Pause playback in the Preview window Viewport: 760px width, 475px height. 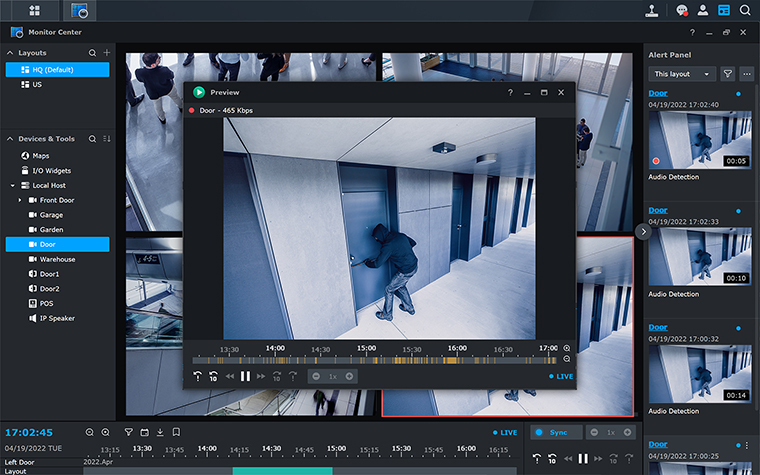pyautogui.click(x=245, y=376)
